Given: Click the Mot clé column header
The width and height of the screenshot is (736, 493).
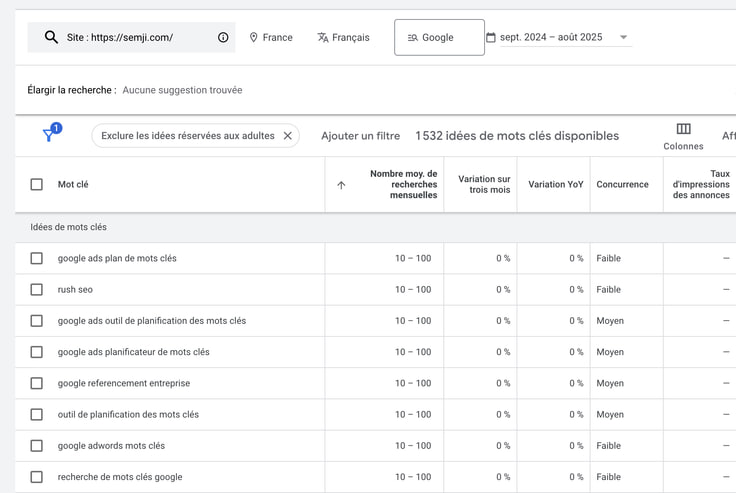Looking at the screenshot, I should coord(73,184).
